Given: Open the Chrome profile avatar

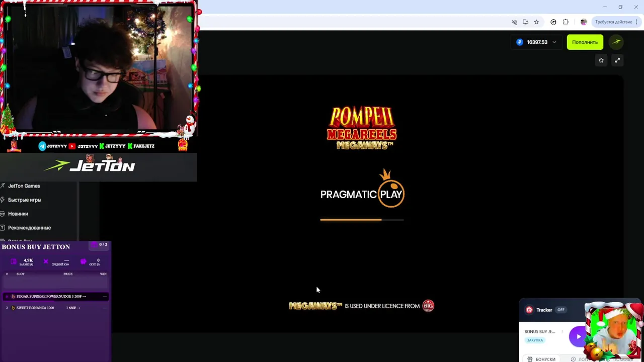Looking at the screenshot, I should click(584, 22).
